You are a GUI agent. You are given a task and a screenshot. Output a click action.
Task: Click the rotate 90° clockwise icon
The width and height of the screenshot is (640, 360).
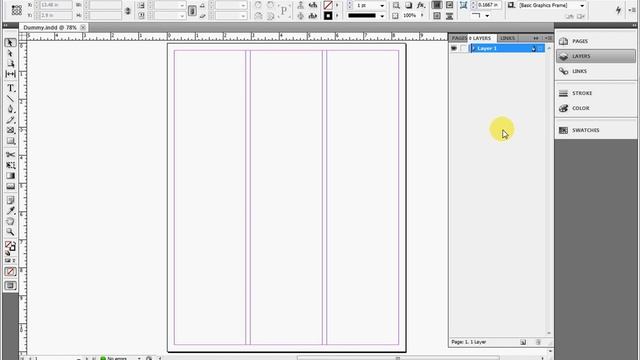[258, 5]
